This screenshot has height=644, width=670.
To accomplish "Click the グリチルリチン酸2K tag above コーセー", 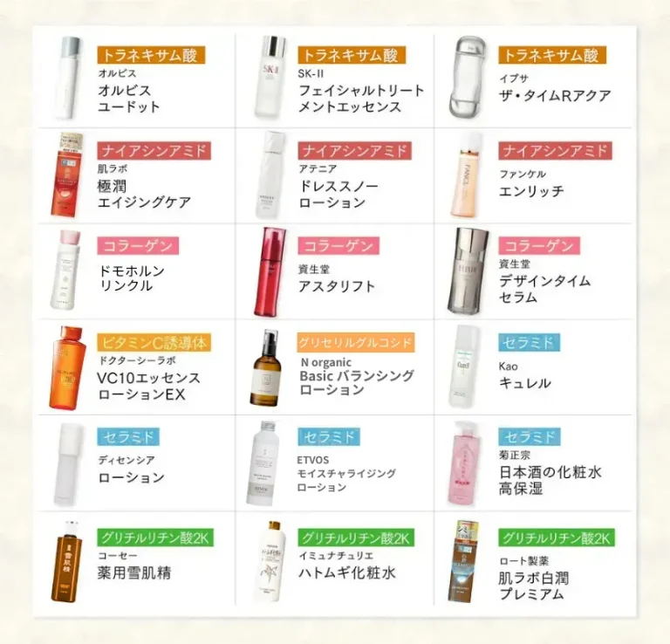I will (x=155, y=538).
